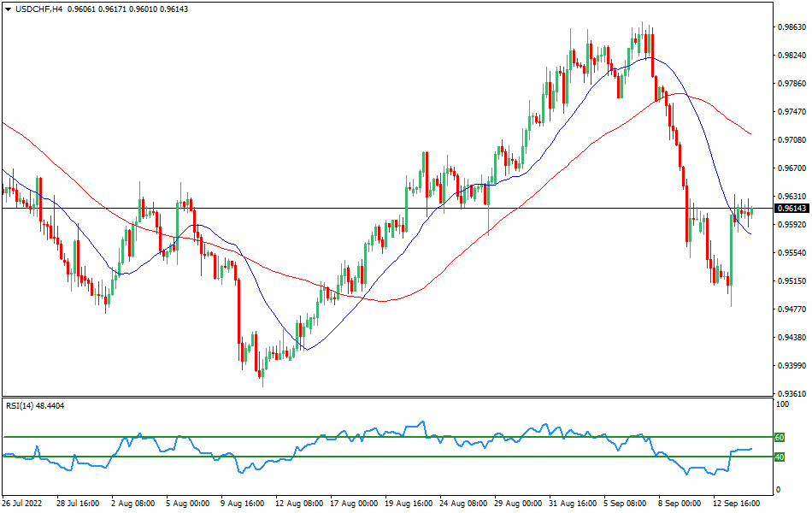This screenshot has height=513, width=812.
Task: Click the latest candlestick on the chart
Action: click(x=751, y=211)
